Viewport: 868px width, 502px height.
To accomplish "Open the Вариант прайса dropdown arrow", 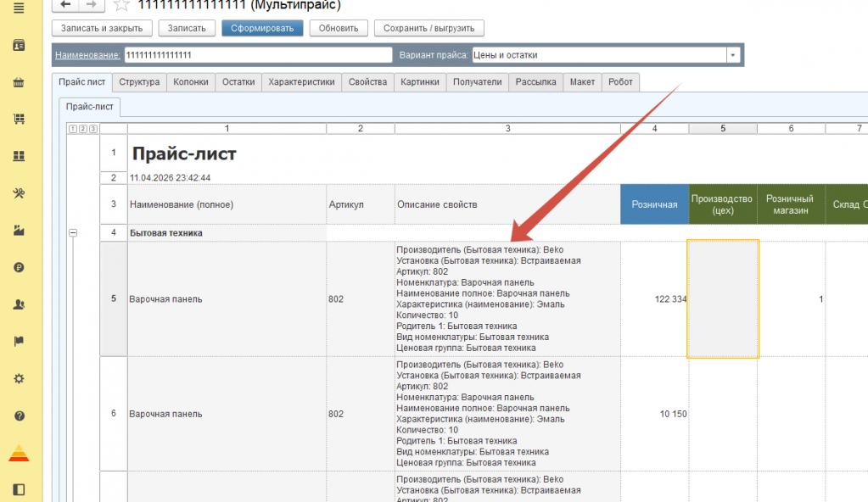I will 733,55.
